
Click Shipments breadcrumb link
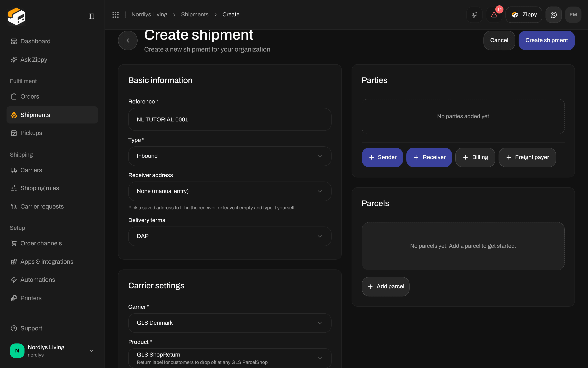pos(195,15)
